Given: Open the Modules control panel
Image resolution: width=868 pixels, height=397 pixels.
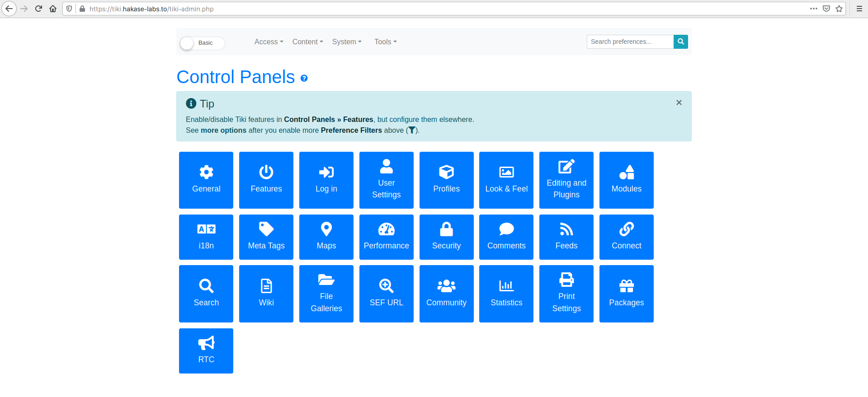Looking at the screenshot, I should click(x=627, y=180).
